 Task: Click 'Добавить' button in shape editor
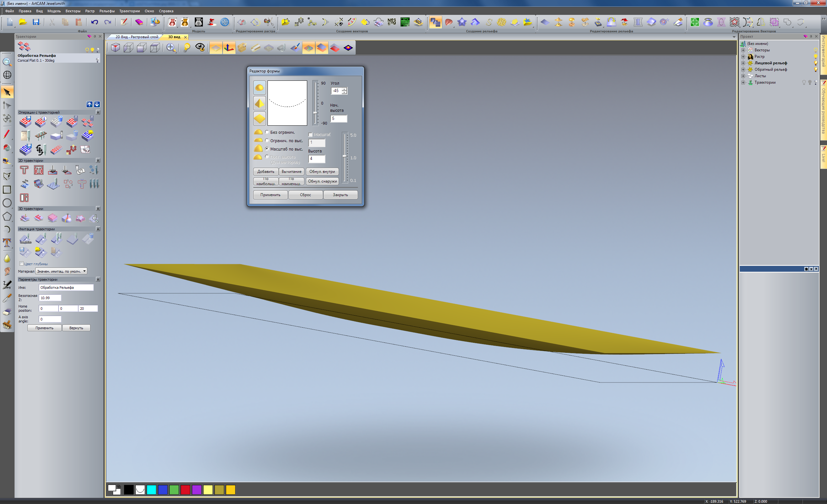pyautogui.click(x=266, y=172)
